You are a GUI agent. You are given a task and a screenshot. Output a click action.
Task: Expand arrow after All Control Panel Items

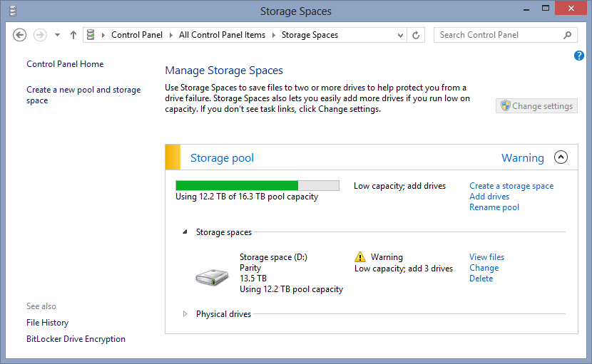(x=273, y=35)
